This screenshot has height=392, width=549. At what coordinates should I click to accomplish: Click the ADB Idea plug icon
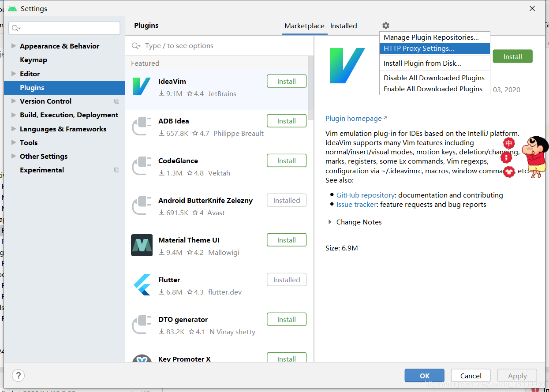[142, 126]
